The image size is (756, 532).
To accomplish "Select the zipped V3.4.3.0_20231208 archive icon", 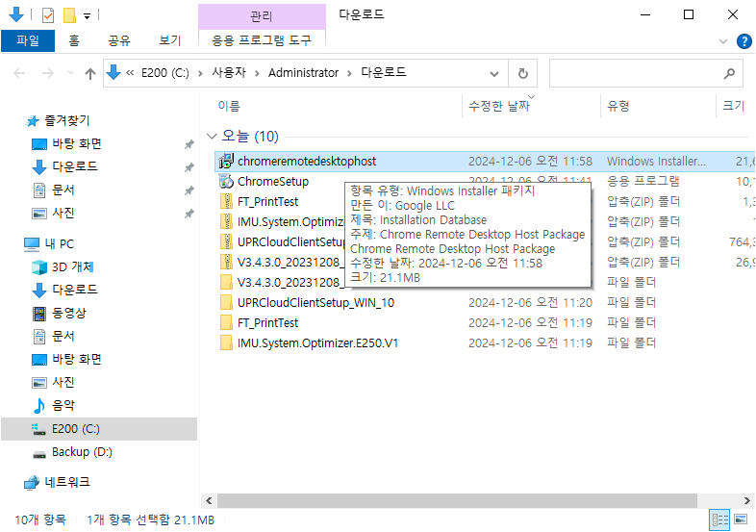I will 226,263.
